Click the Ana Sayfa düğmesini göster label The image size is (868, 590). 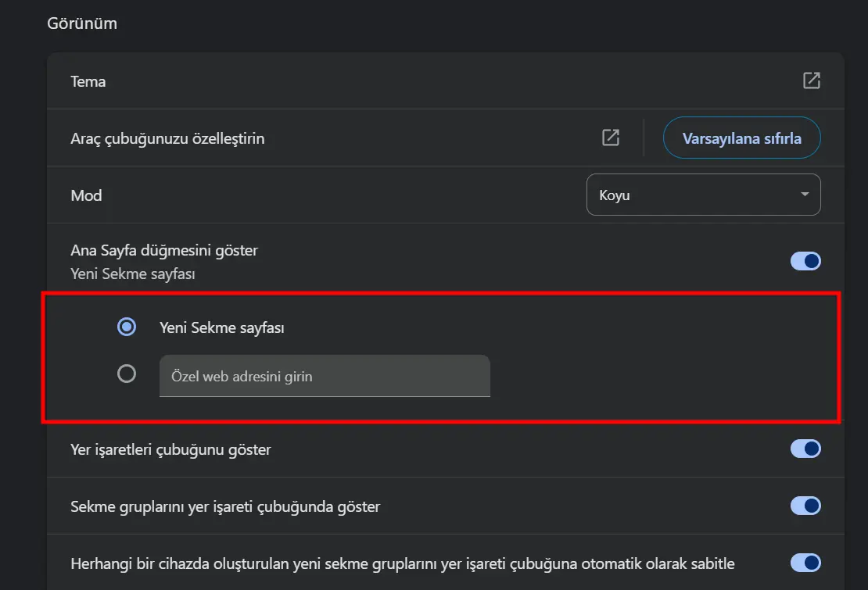point(164,251)
